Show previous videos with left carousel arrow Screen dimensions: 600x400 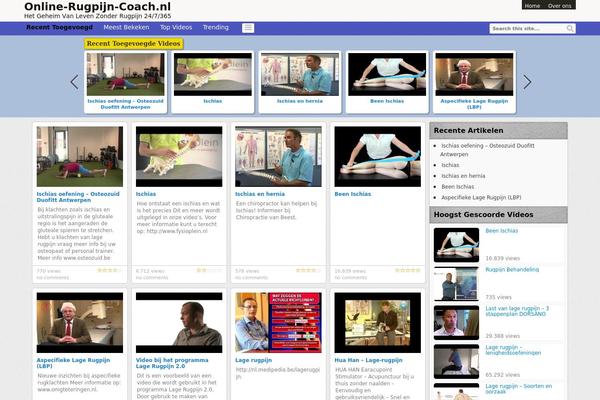point(75,82)
